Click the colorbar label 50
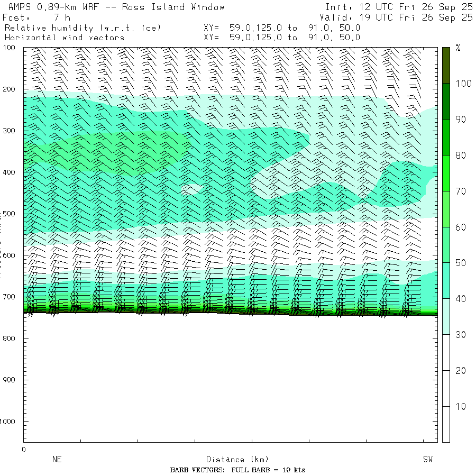Screen dimensions: 476x476 pos(461,263)
